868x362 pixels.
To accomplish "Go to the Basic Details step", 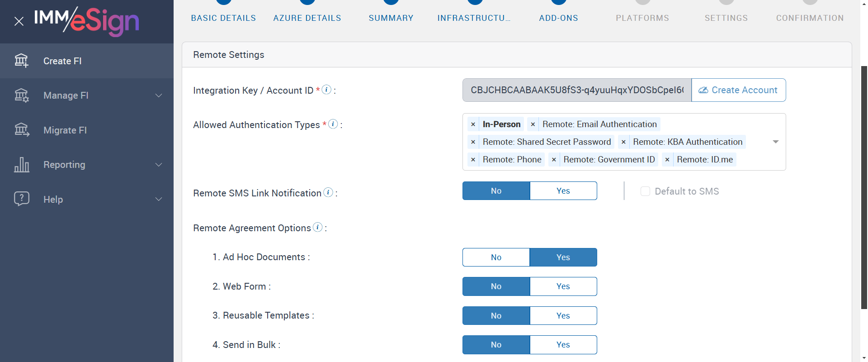I will coord(223,18).
